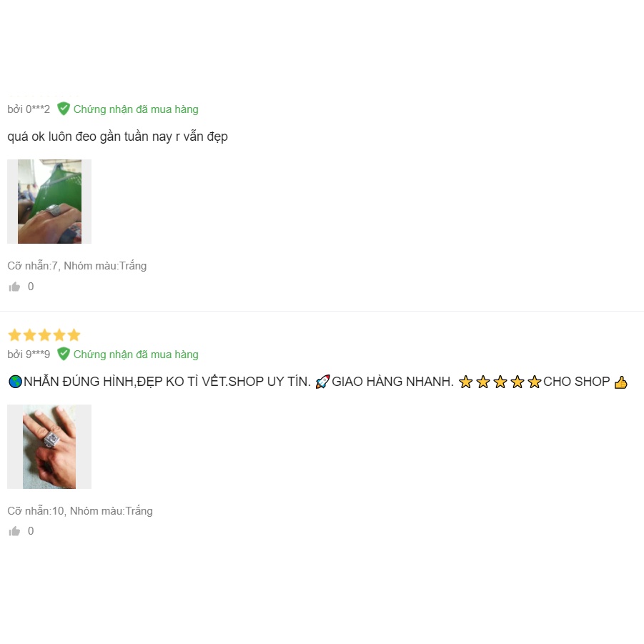The image size is (644, 644).
Task: Click 'Chứng nhận đã mua hàng' on first review
Action: 136,109
